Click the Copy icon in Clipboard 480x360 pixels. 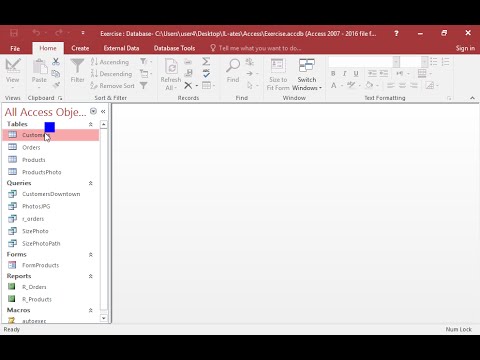(56, 73)
